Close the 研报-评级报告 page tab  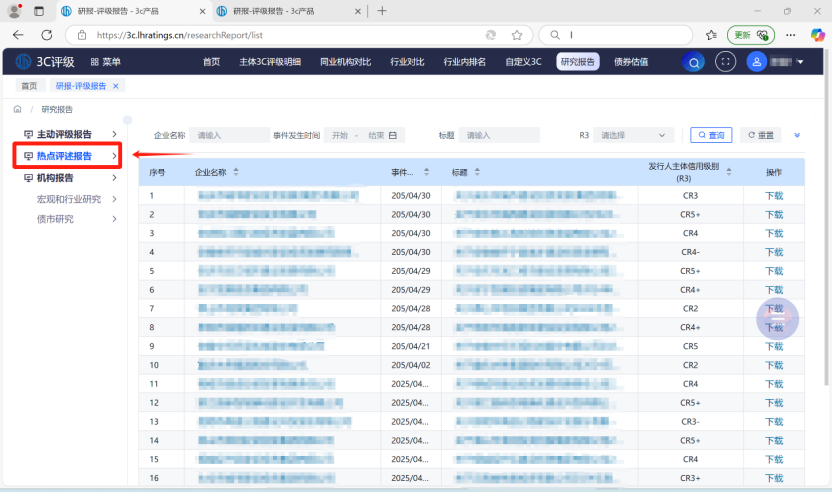pyautogui.click(x=116, y=86)
